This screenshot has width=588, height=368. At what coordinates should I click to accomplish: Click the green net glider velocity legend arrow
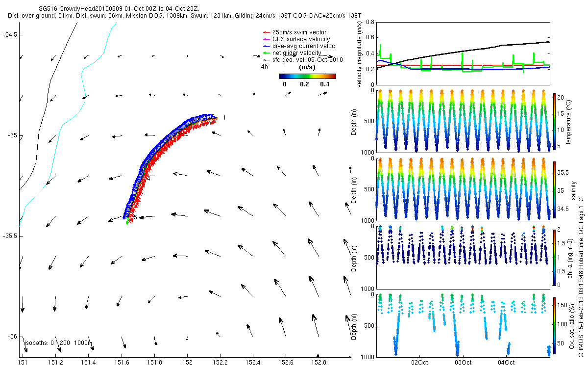point(267,53)
